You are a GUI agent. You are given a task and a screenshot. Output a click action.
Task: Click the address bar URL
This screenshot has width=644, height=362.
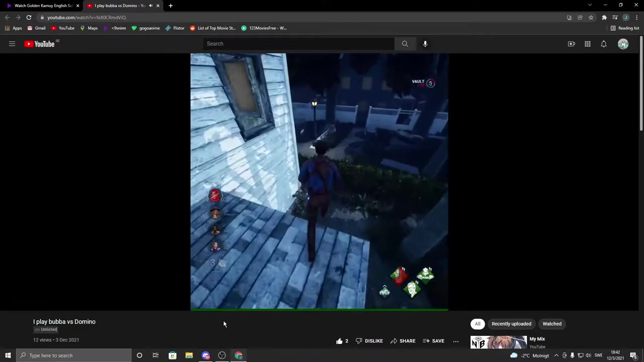click(87, 17)
